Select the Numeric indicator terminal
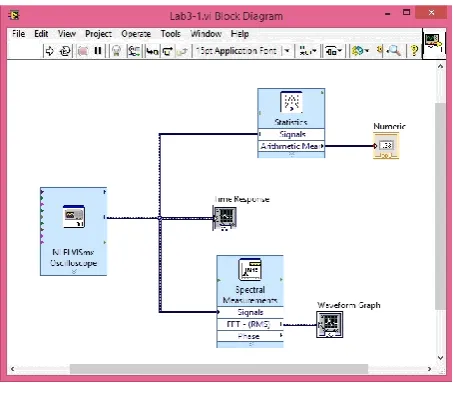The height and width of the screenshot is (396, 453). tap(386, 146)
